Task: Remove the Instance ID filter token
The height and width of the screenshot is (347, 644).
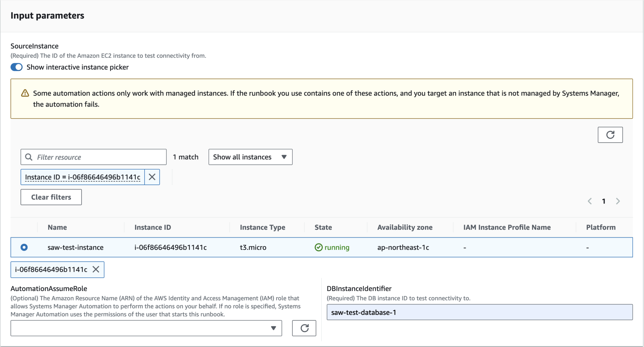Action: (152, 177)
